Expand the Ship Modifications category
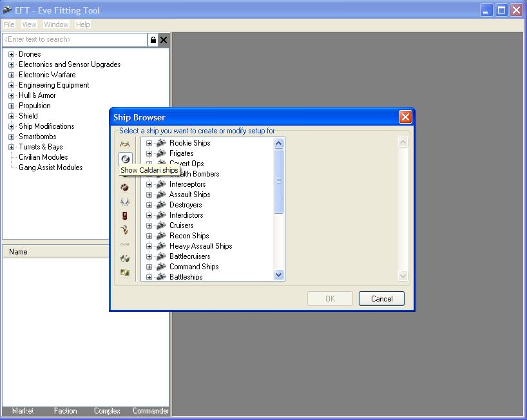The height and width of the screenshot is (420, 527). (x=11, y=126)
